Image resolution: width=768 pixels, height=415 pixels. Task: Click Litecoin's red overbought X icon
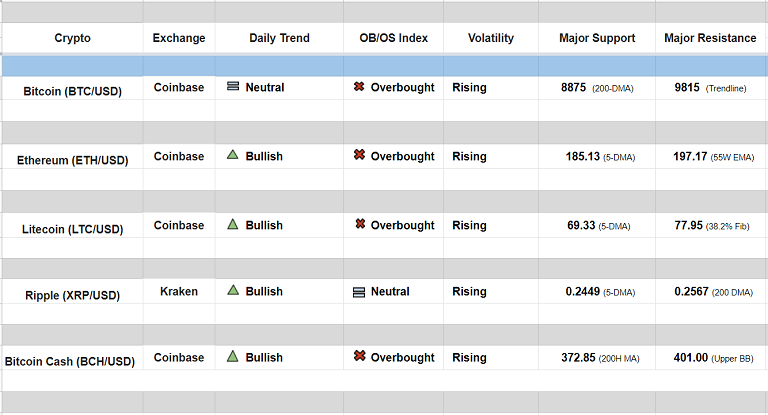click(359, 224)
